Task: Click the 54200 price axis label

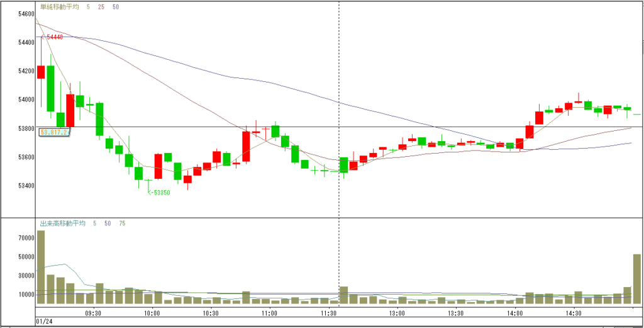Action: [x=26, y=71]
